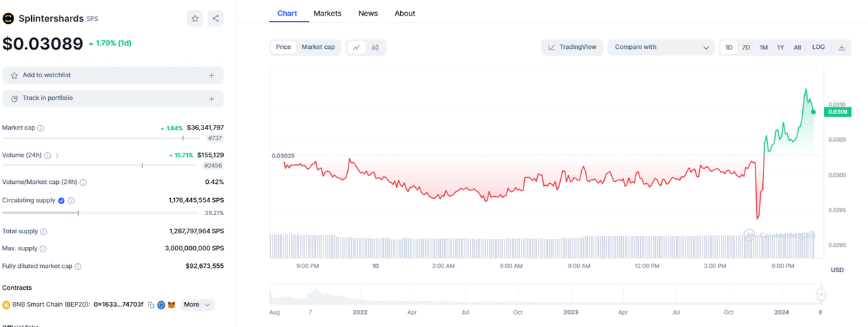Screen dimensions: 868x327
Task: Open the share icon next to the star
Action: [216, 18]
